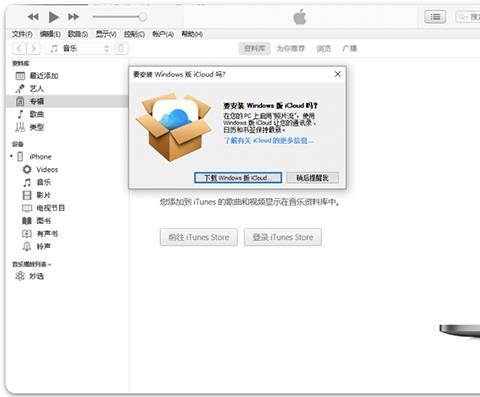Image resolution: width=480 pixels, height=397 pixels.
Task: Click the 了解有关 iCloud 的更多信息 link
Action: click(x=269, y=141)
